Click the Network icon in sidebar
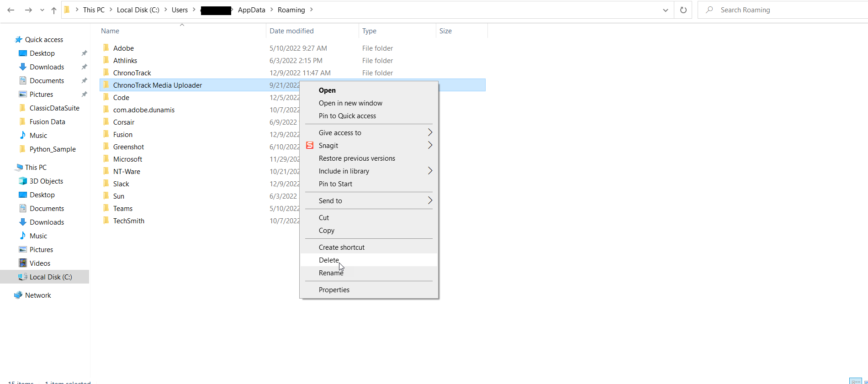Viewport: 868px width, 384px height. click(x=19, y=295)
